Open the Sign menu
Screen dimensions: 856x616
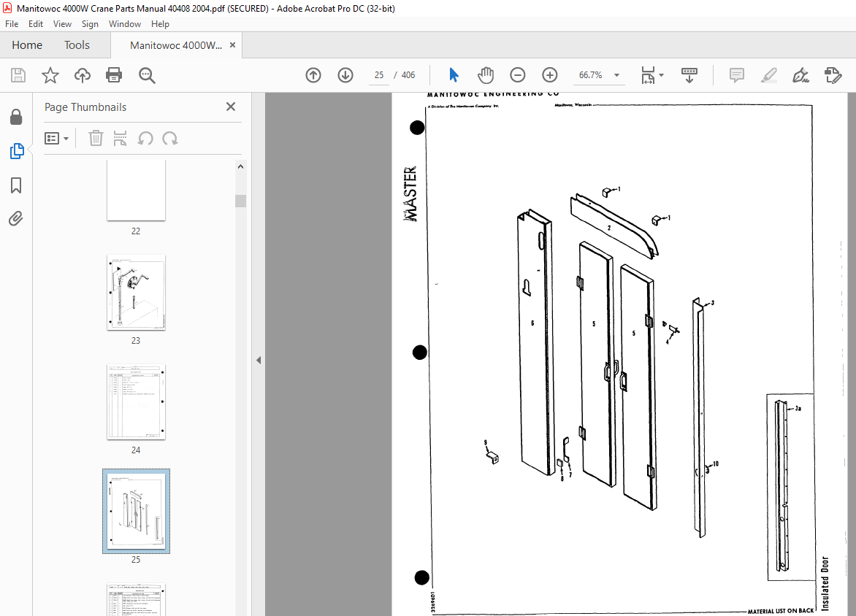coord(90,24)
